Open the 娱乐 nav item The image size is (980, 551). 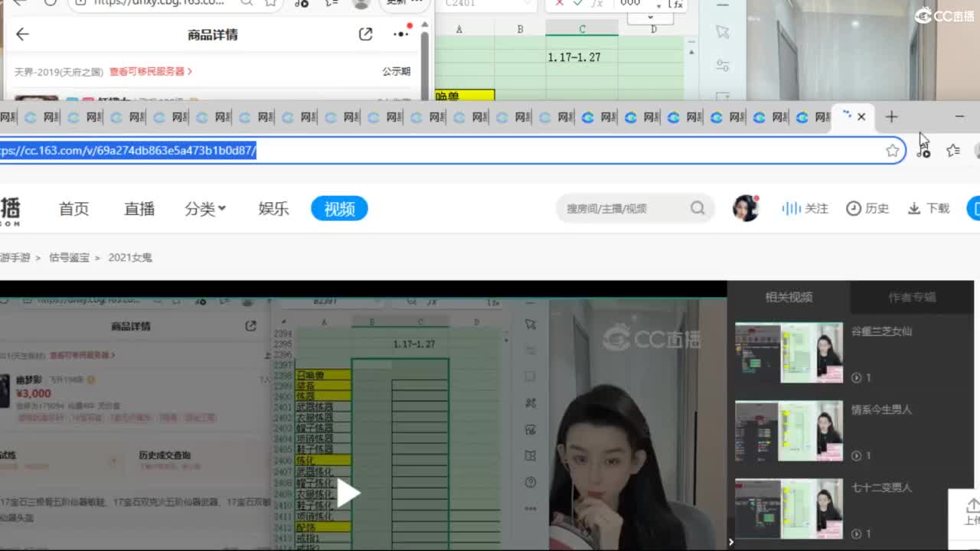273,209
